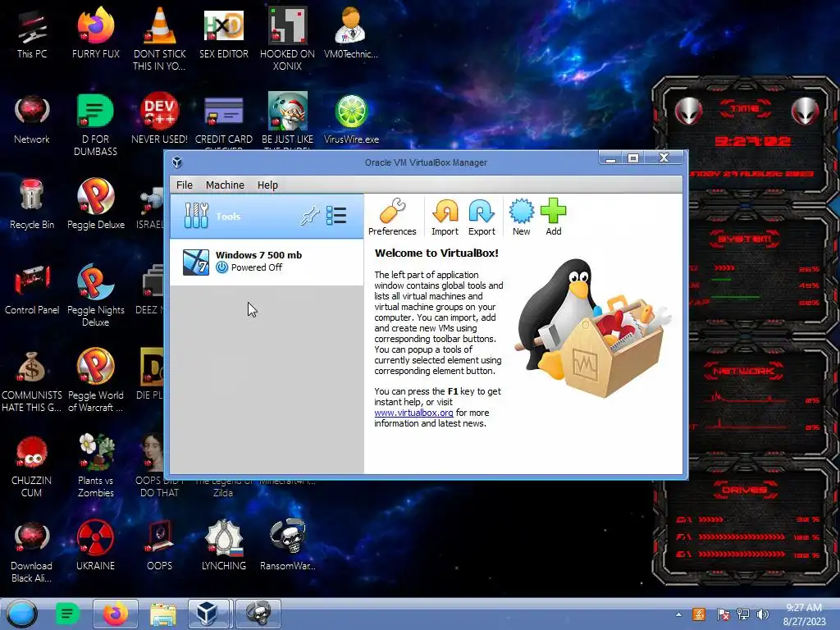Open the volume speaker tray icon
This screenshot has width=840, height=630.
point(762,614)
